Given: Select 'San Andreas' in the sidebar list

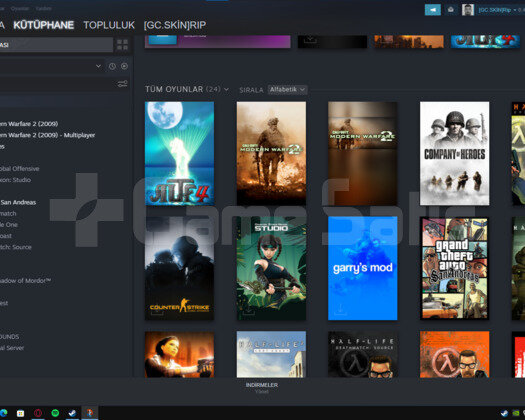Looking at the screenshot, I should pyautogui.click(x=18, y=202).
